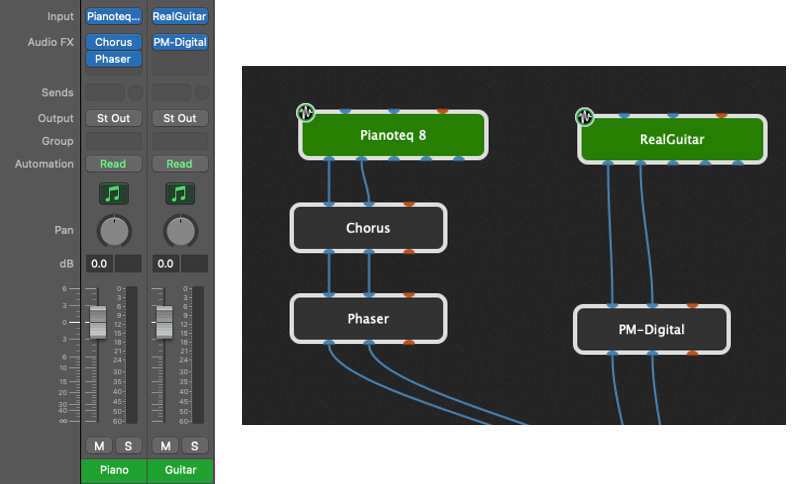The height and width of the screenshot is (484, 804).
Task: Click the Piano send level knob
Action: click(x=135, y=92)
